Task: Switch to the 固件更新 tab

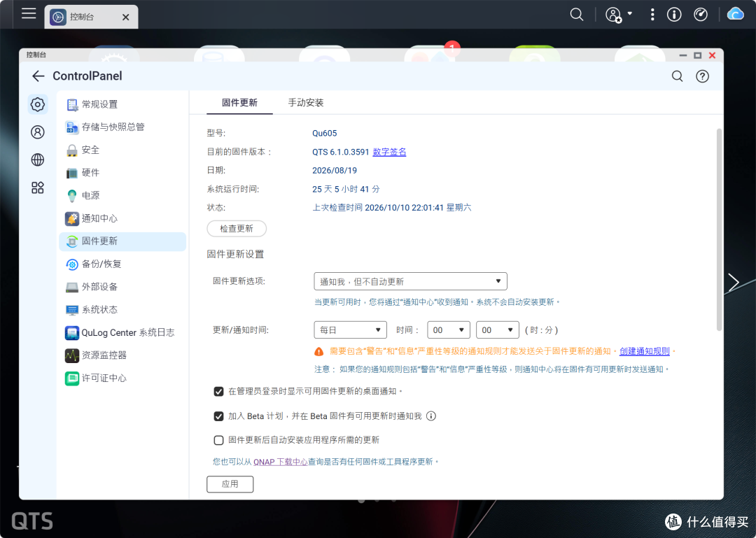Action: tap(239, 103)
